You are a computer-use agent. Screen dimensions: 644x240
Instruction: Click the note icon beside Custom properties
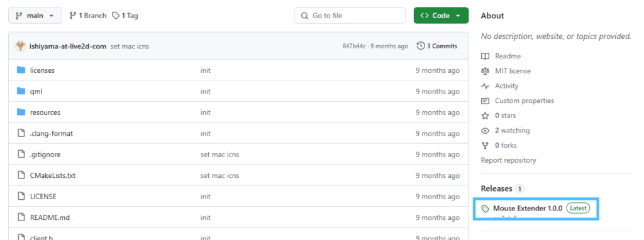coord(485,101)
